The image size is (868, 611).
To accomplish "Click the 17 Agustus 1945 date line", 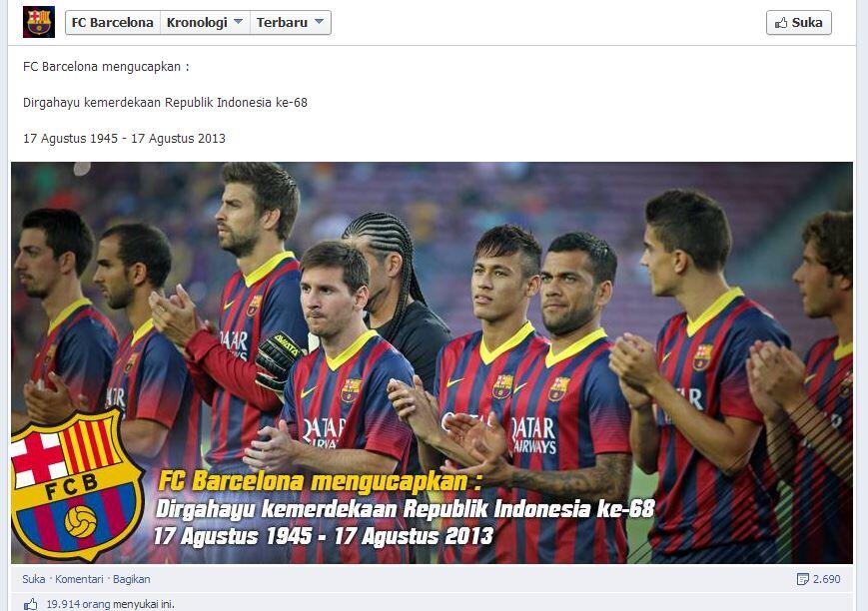I will pyautogui.click(x=124, y=139).
